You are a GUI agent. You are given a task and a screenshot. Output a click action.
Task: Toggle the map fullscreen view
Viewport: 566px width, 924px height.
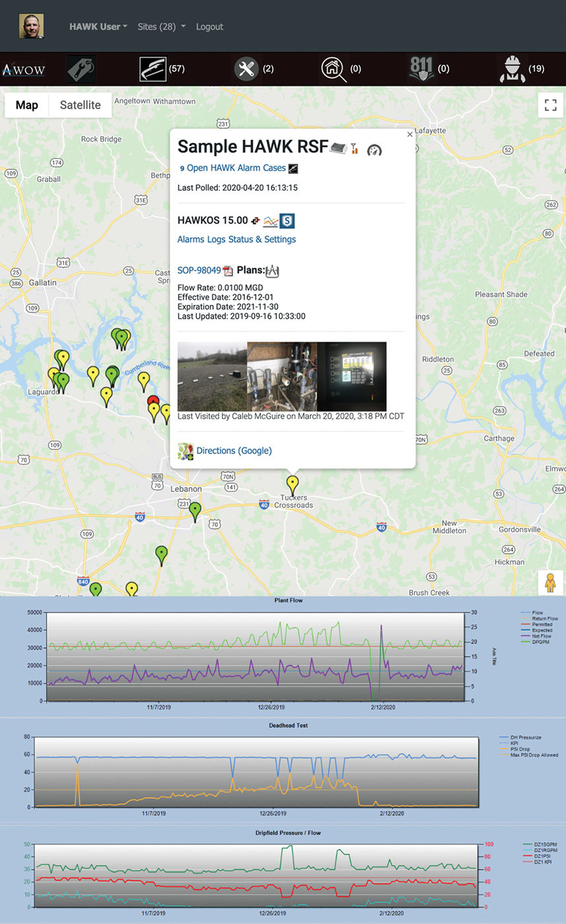point(550,105)
